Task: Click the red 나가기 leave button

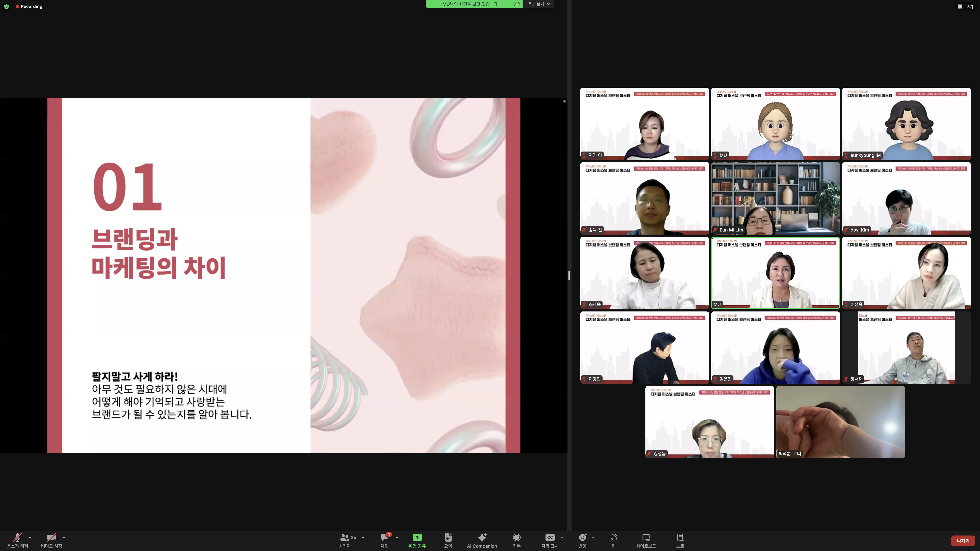Action: pyautogui.click(x=963, y=541)
